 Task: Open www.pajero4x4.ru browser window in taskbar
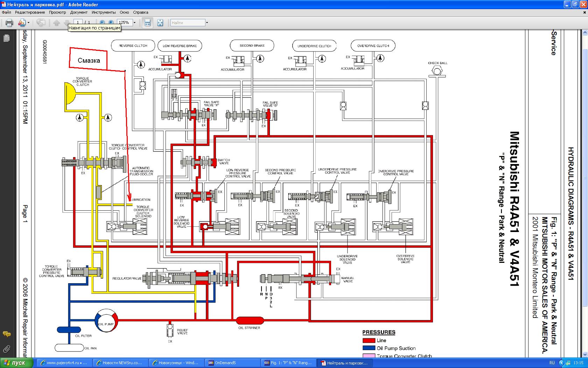click(x=65, y=363)
